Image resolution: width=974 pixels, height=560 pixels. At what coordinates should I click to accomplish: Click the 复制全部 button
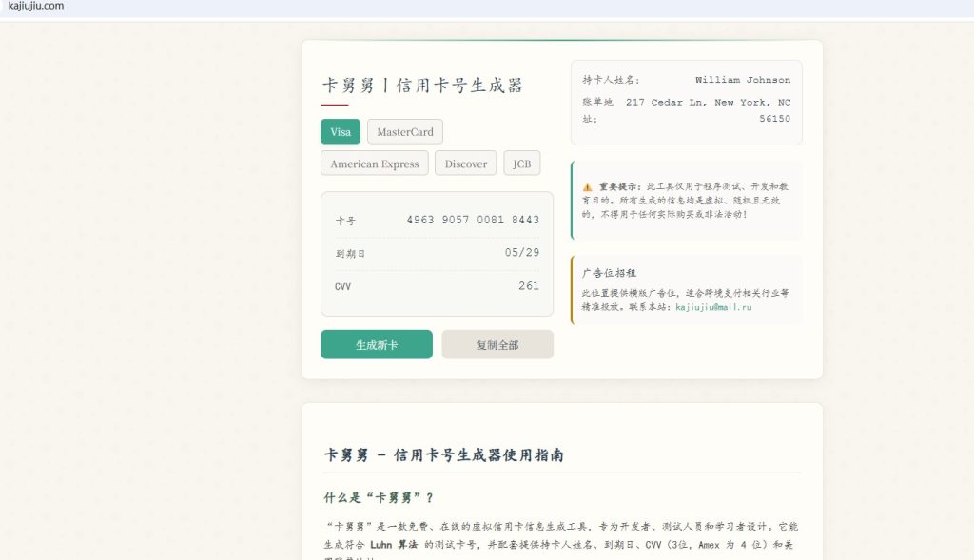(x=497, y=344)
